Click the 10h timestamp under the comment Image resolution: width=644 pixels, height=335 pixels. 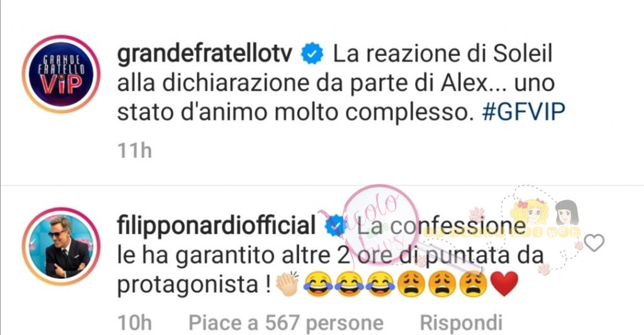(135, 322)
